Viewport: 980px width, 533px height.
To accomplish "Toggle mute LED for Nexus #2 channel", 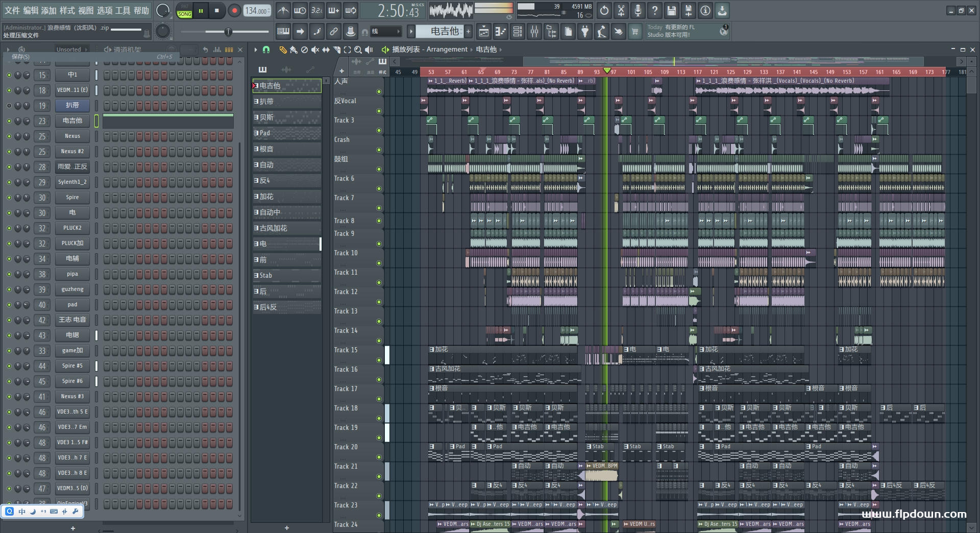I will [x=9, y=152].
